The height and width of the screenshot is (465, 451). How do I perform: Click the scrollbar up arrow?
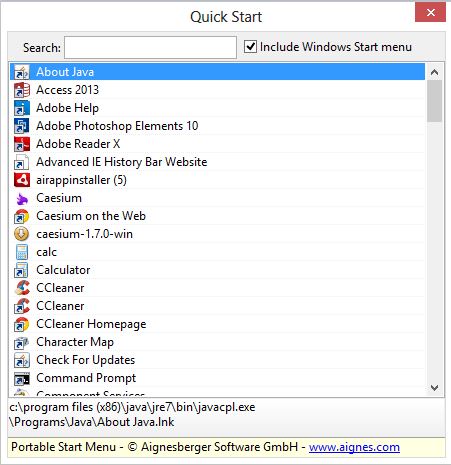434,72
